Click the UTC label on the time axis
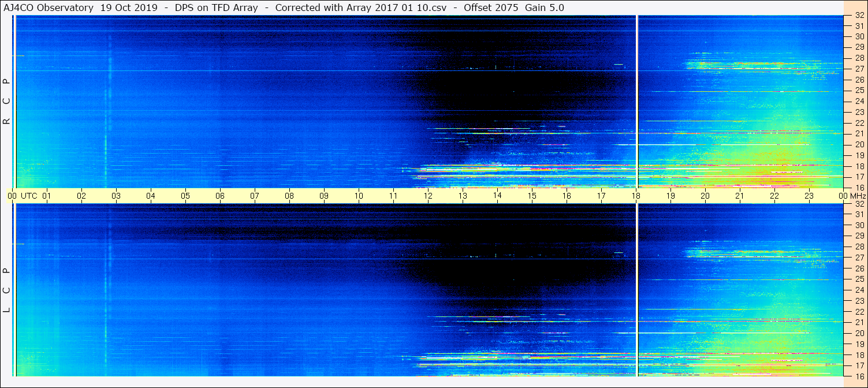 pos(29,196)
